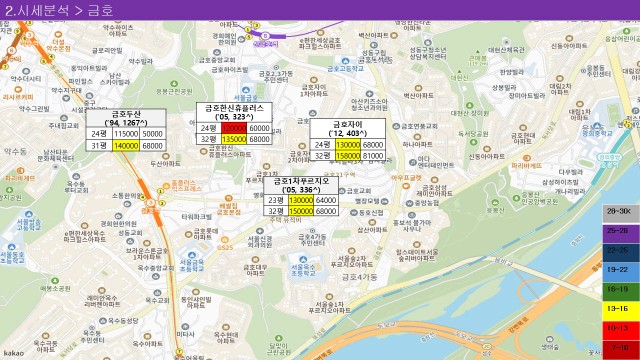Click the 서울신경외과의원 map label
640x360 pixels.
click(x=260, y=242)
